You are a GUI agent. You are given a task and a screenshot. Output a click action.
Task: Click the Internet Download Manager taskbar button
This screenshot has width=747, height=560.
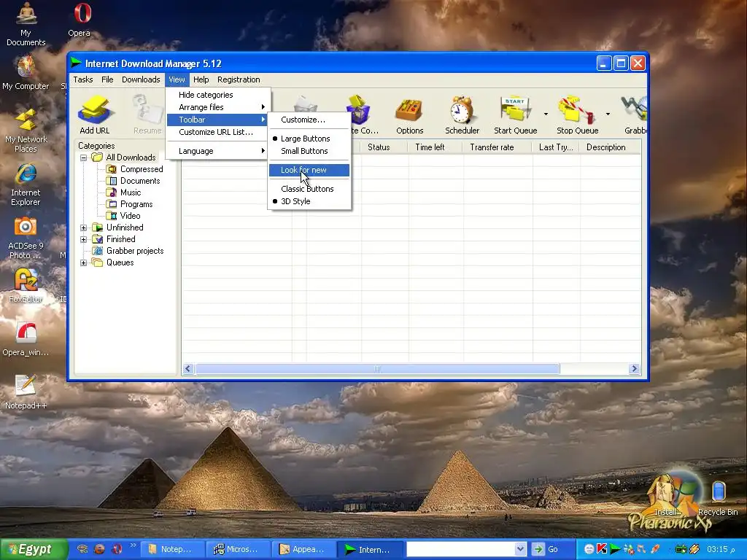(x=370, y=550)
